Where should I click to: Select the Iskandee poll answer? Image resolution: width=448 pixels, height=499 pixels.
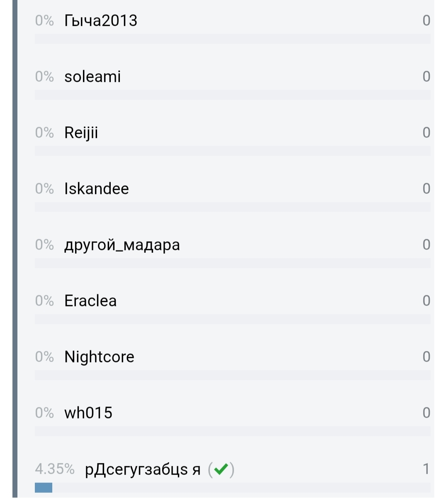(96, 189)
